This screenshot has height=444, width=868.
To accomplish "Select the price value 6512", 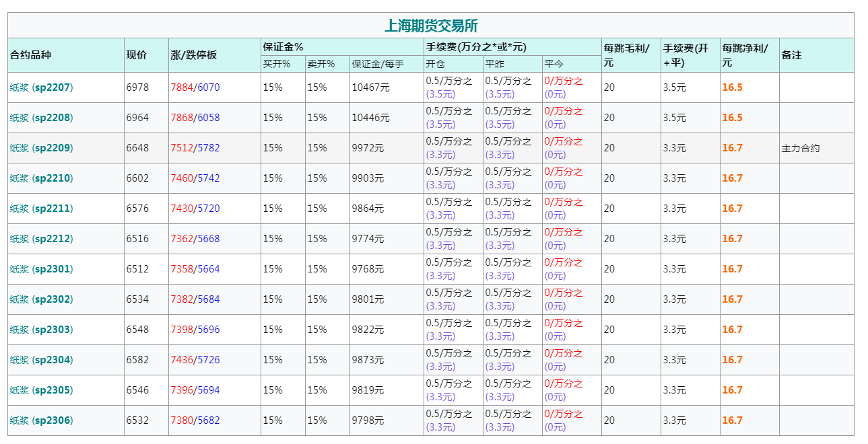I will (137, 269).
